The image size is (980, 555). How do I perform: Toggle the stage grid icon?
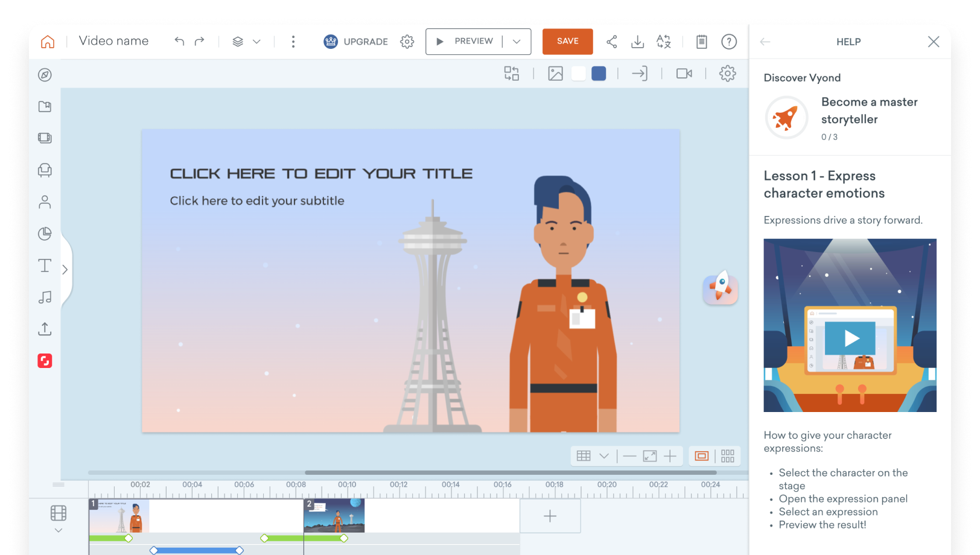coord(584,456)
